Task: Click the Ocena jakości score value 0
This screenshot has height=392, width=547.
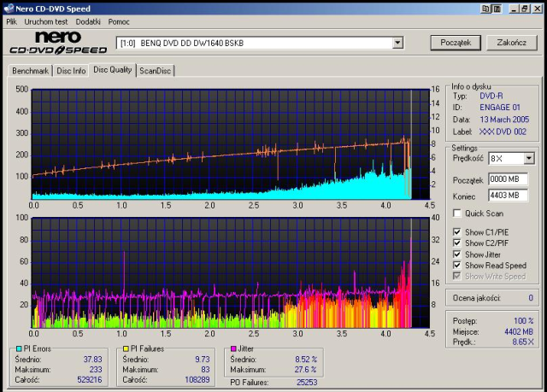Action: point(531,298)
